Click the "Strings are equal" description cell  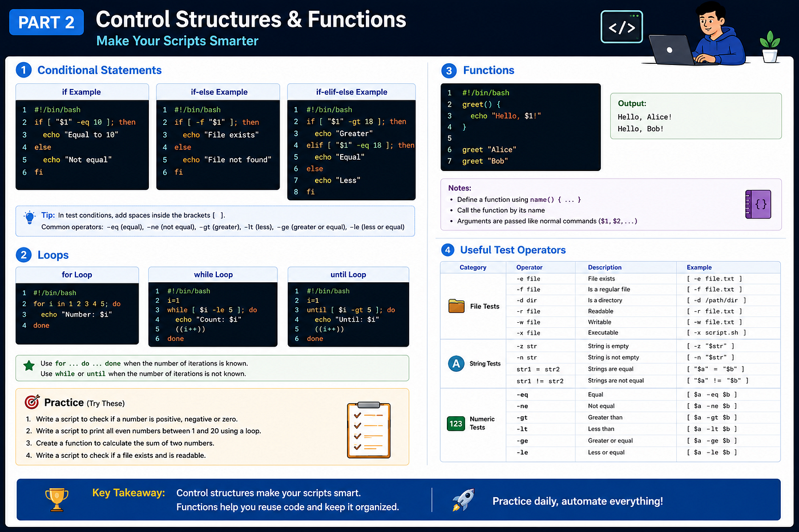coord(611,369)
